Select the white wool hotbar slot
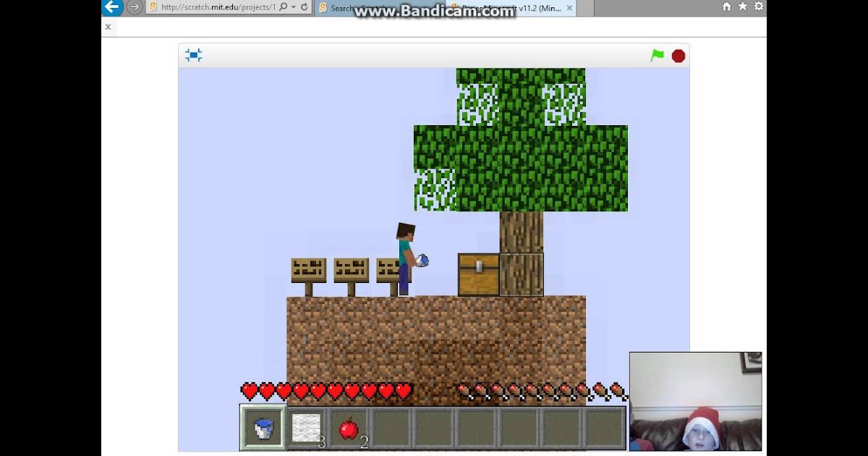The image size is (868, 456). [x=306, y=428]
